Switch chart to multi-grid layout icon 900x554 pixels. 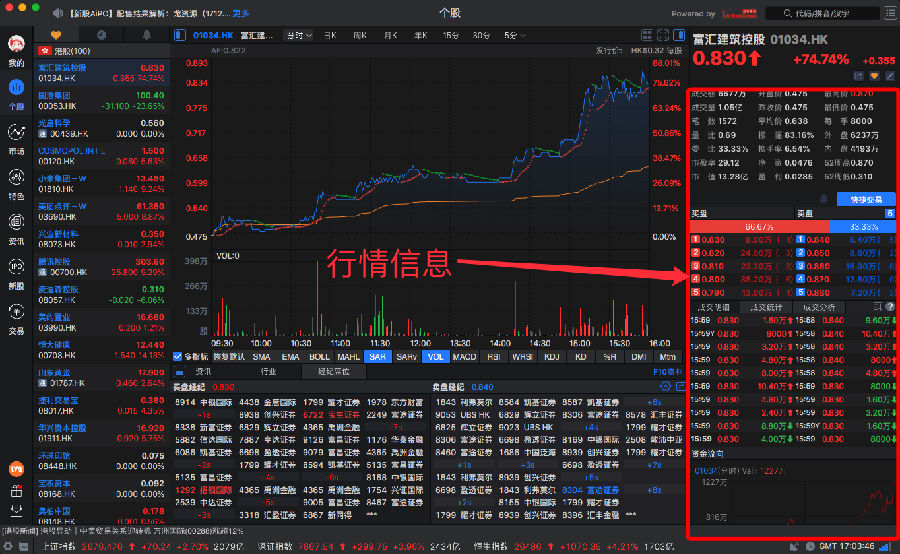647,35
